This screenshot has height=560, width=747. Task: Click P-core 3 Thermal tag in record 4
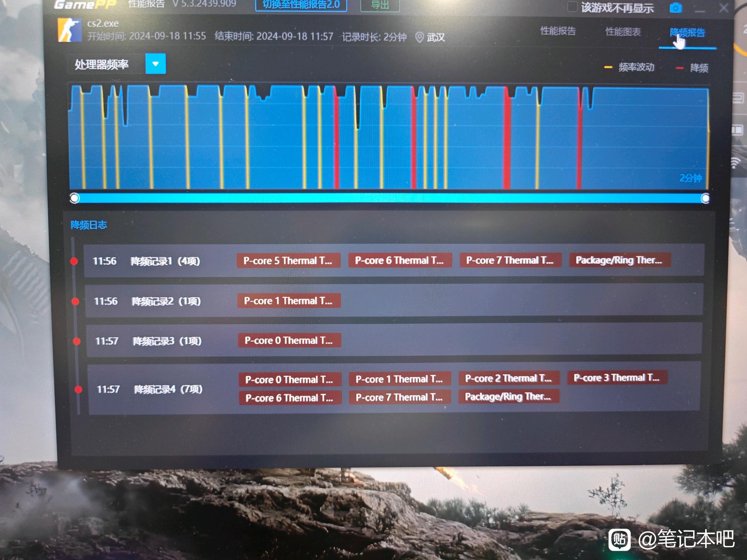[x=617, y=377]
